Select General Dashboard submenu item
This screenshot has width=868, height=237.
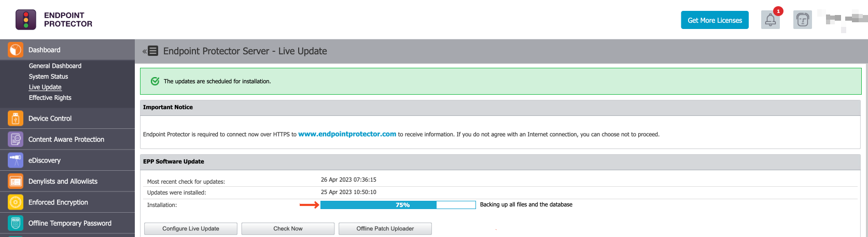[x=55, y=66]
